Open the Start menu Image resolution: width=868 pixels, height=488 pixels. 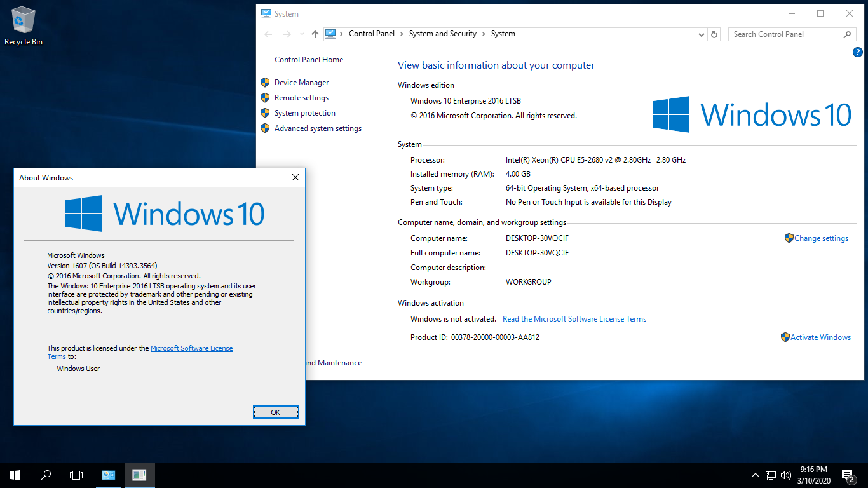[15, 475]
